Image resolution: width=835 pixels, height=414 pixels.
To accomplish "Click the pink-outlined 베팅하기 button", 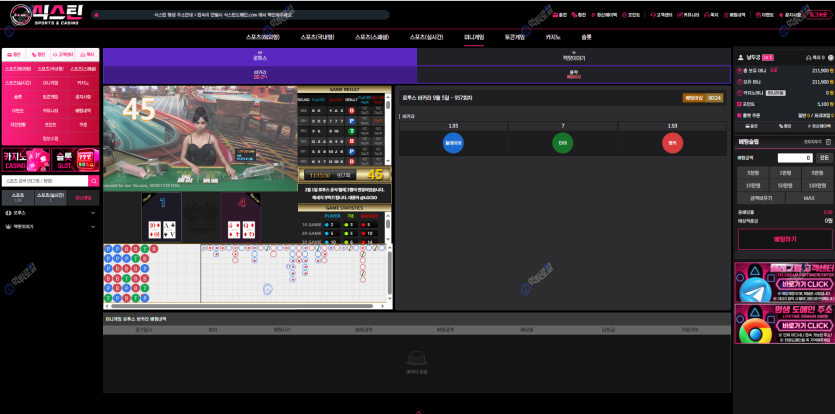I will [783, 240].
